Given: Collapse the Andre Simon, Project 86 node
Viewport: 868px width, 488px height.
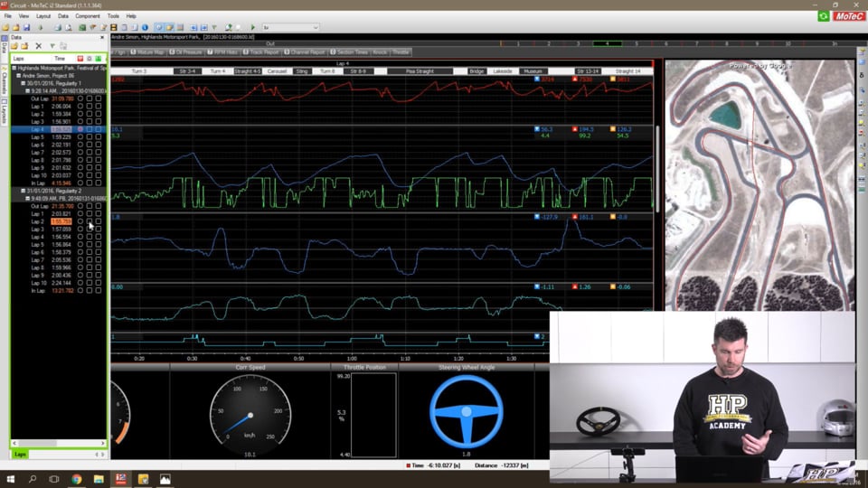Looking at the screenshot, I should [x=18, y=75].
